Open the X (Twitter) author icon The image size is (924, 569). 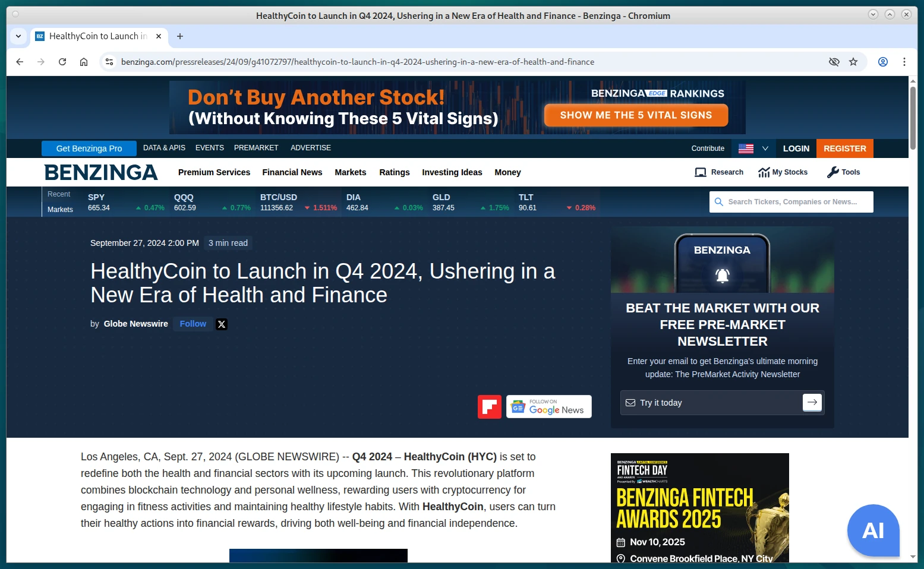pyautogui.click(x=222, y=324)
